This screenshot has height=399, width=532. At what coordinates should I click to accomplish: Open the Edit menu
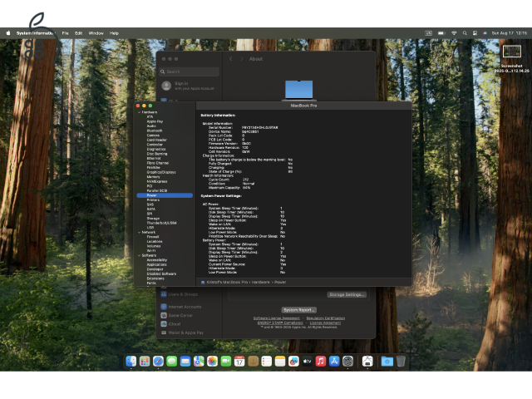[x=79, y=33]
